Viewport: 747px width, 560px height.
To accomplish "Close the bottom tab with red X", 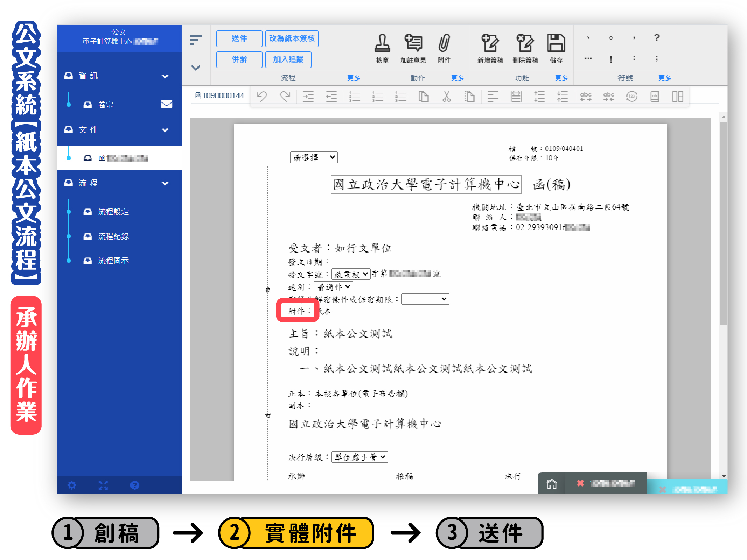I will pos(580,483).
